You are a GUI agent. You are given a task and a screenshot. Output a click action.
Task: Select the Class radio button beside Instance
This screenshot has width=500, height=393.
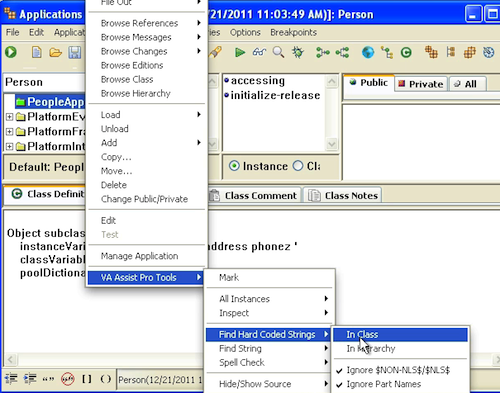298,166
